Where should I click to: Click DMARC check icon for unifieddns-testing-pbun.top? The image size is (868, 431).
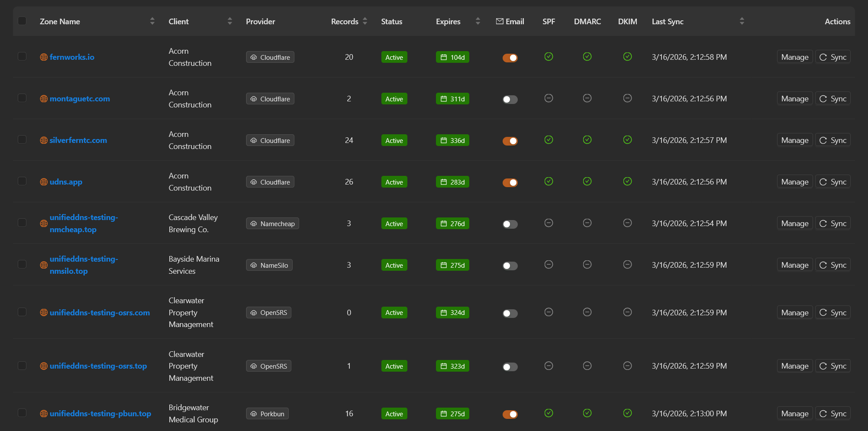[x=587, y=413]
